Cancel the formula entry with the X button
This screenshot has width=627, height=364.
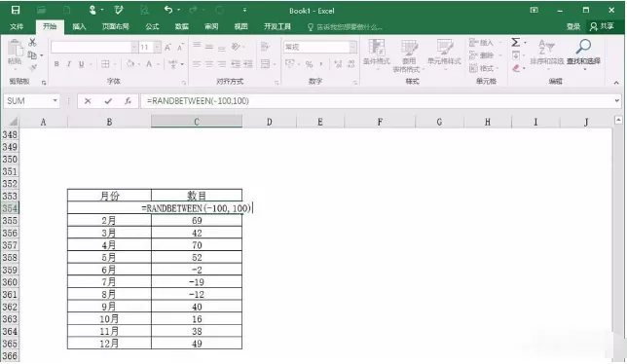(88, 101)
